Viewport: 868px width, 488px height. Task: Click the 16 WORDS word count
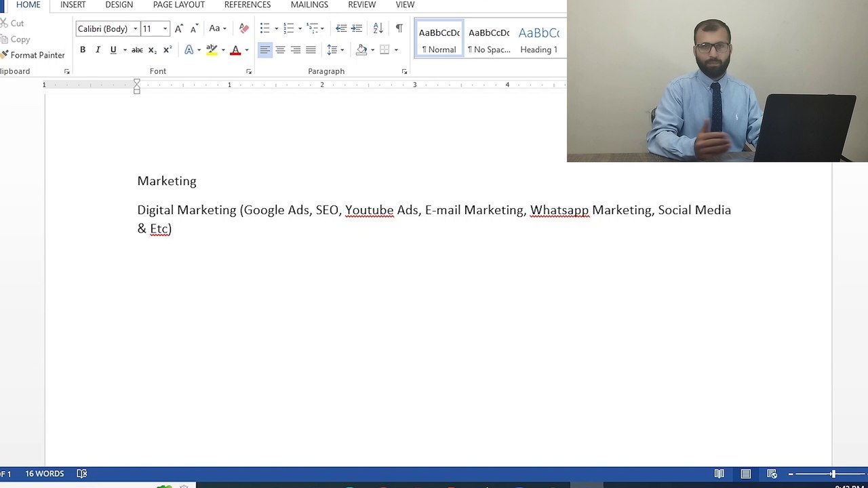point(45,474)
